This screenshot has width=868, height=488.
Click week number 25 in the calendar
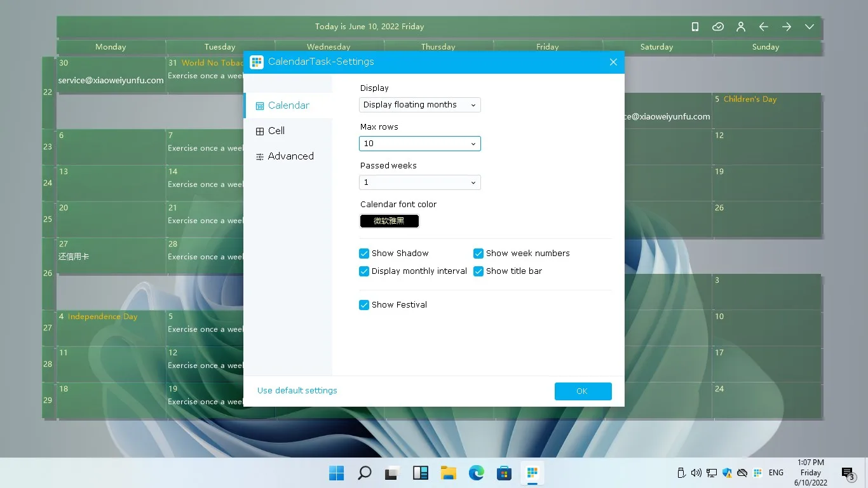(x=48, y=219)
